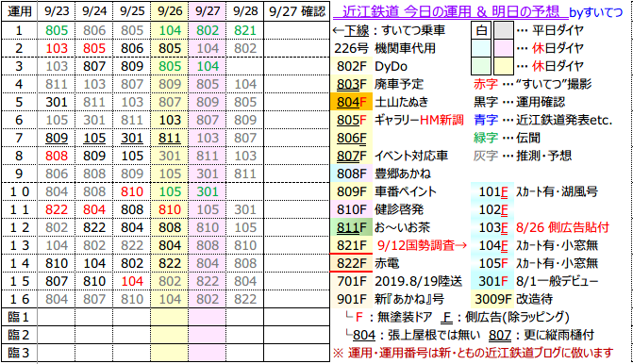Image resolution: width=633 pixels, height=364 pixels.
Task: Open the 近江鉄道 今日の運用 & 明日の予想 title link
Action: pos(451,12)
